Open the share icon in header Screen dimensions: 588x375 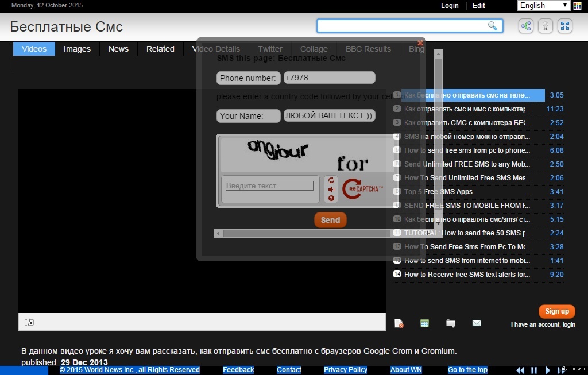(526, 26)
